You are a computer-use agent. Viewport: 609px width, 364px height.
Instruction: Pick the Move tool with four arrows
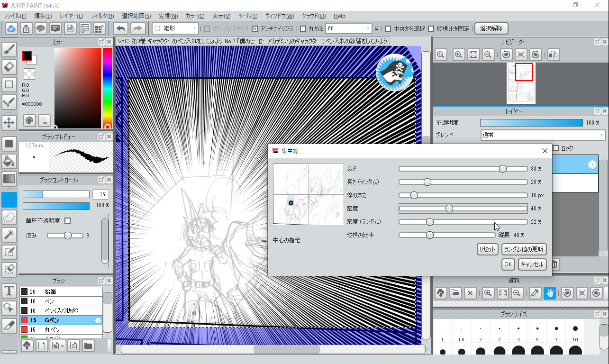click(9, 122)
